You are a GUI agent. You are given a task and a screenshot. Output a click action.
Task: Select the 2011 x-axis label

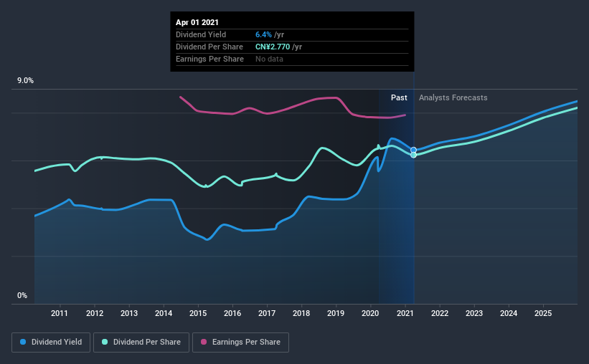[60, 313]
